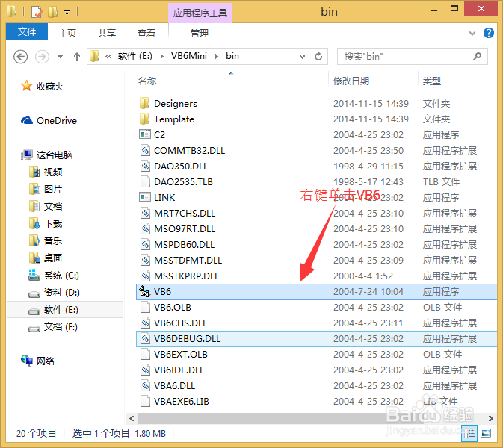Select the VB6CHS.DLL file icon
Viewport: 503px width, 448px height.
point(145,323)
